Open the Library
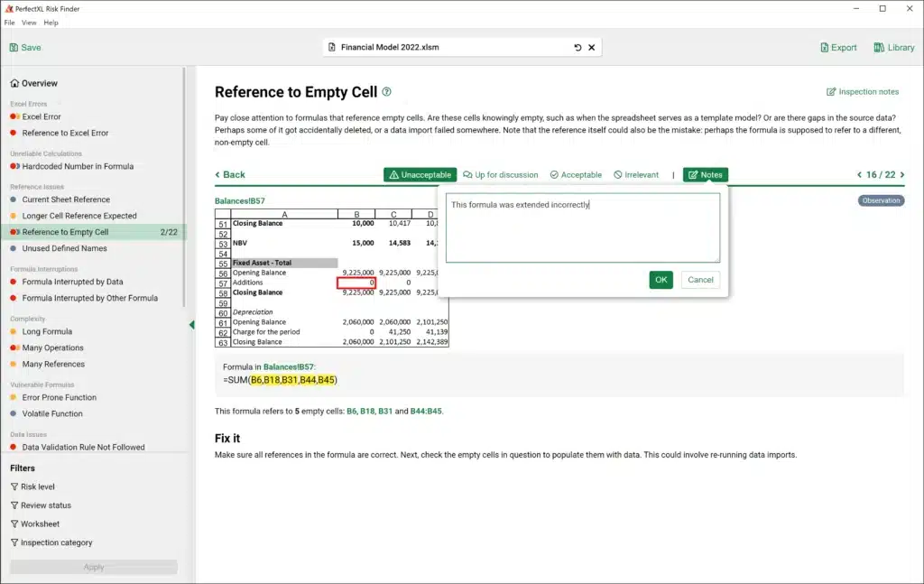This screenshot has width=924, height=584. pyautogui.click(x=894, y=48)
